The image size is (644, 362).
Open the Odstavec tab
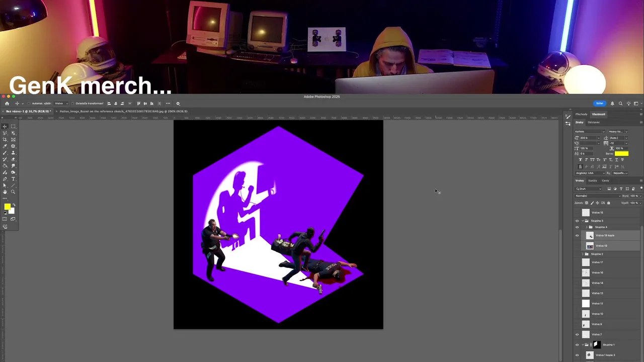[x=594, y=122]
